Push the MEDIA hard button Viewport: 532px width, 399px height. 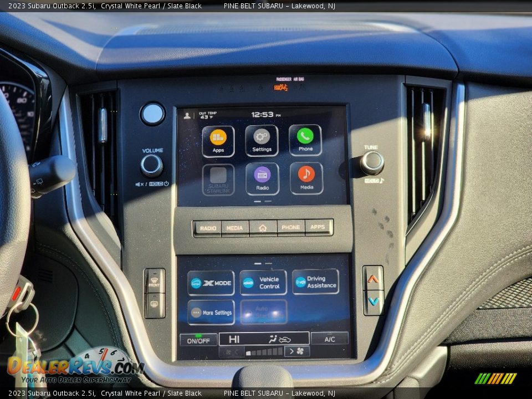pos(235,228)
